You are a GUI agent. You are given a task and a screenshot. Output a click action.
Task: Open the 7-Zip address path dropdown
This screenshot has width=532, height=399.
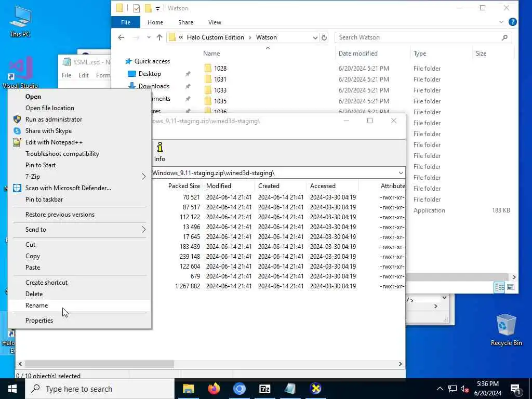point(401,173)
